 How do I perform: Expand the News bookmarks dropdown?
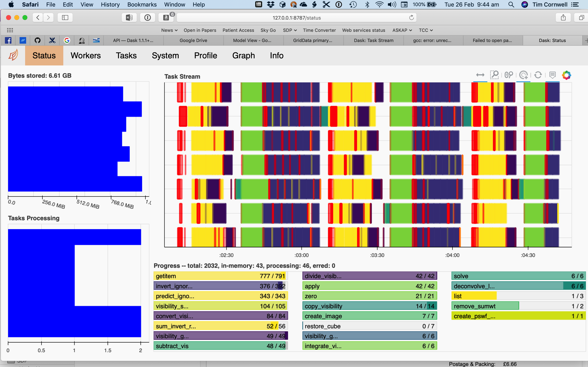(x=169, y=30)
